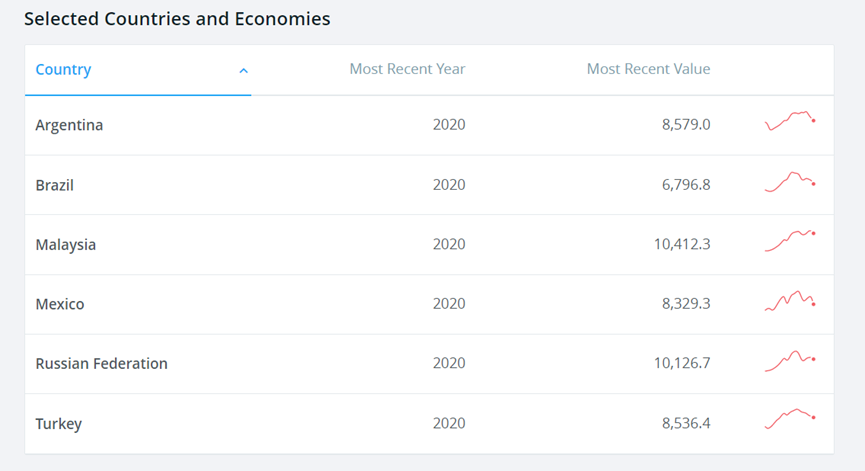Click Russian Federation's value 10,126.7
The height and width of the screenshot is (471, 865).
[x=682, y=364]
